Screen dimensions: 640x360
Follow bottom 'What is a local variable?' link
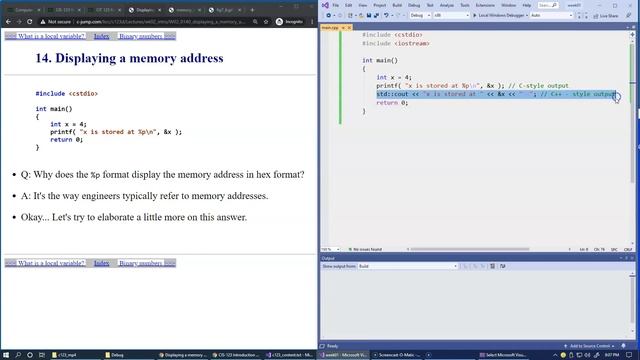(x=51, y=263)
